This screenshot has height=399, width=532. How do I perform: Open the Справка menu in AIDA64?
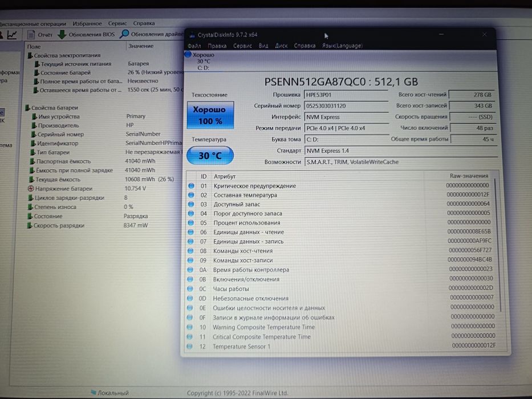pyautogui.click(x=144, y=23)
